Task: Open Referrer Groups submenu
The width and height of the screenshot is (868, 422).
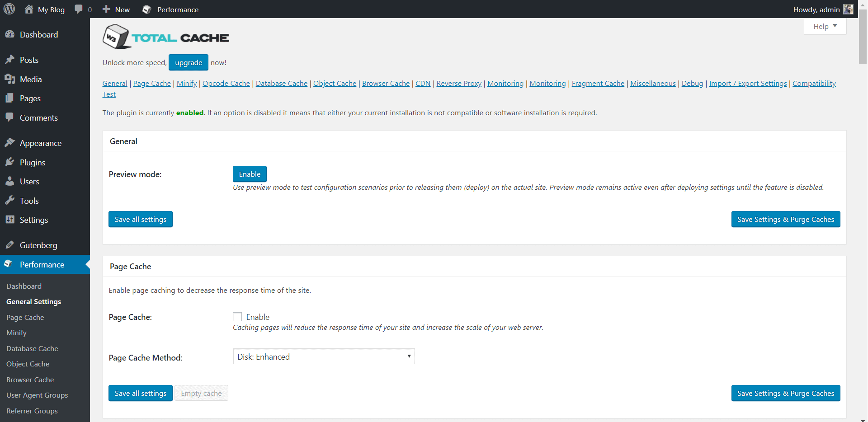Action: pos(32,411)
